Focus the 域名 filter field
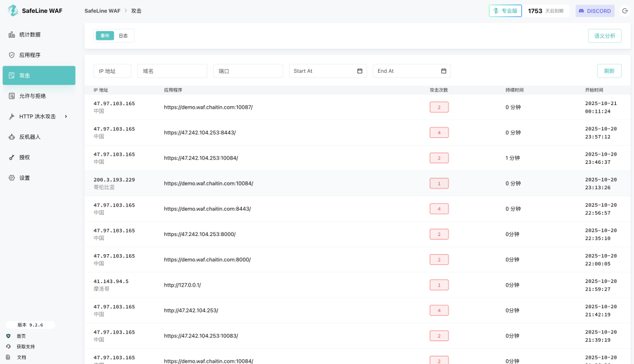 tap(172, 71)
